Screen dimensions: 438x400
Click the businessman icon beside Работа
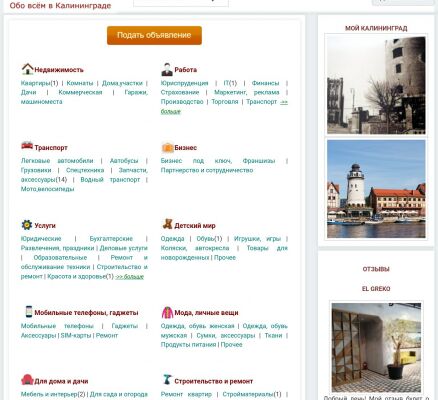tap(167, 69)
